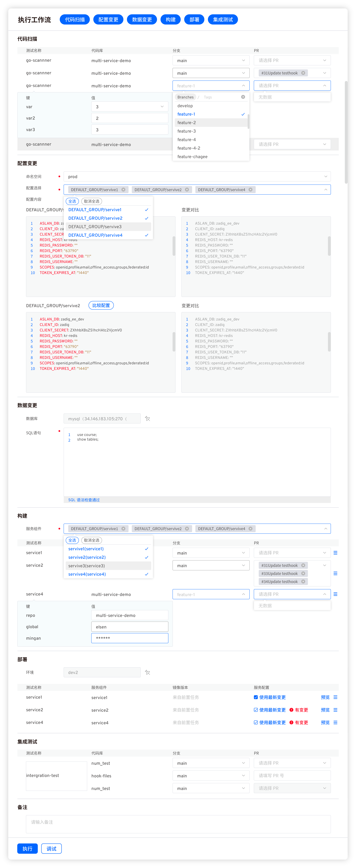This screenshot has width=356, height=868.
Task: Toggle 使用最新变更 for service4 deploy
Action: coord(256,722)
